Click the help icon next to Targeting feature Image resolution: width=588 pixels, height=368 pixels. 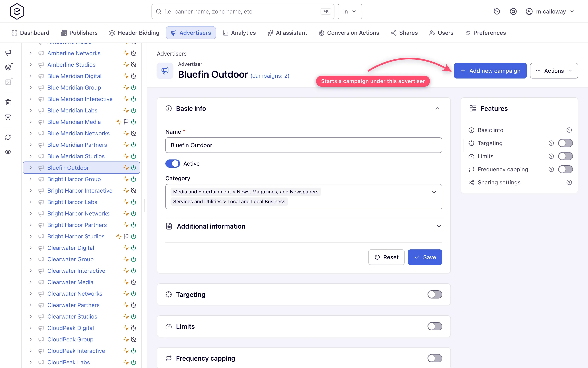click(x=551, y=143)
